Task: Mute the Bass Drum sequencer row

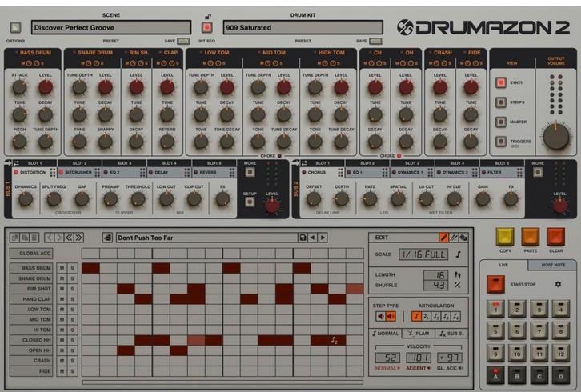Action: pos(62,268)
